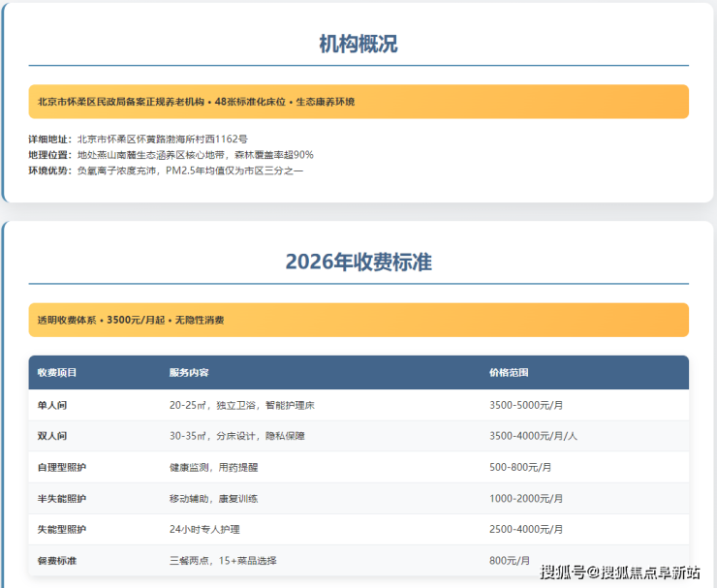Select the 透明收费体系 orange banner
717x588 pixels.
click(358, 320)
